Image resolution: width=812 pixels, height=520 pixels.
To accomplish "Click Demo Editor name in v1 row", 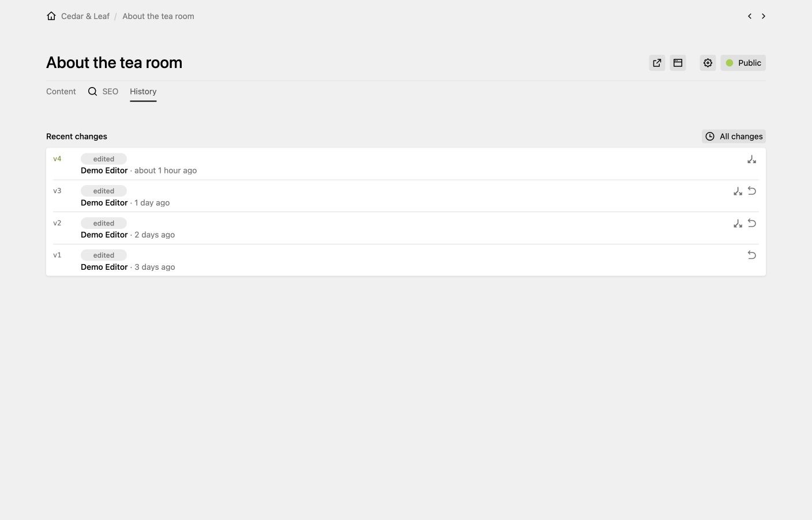I will pyautogui.click(x=104, y=267).
